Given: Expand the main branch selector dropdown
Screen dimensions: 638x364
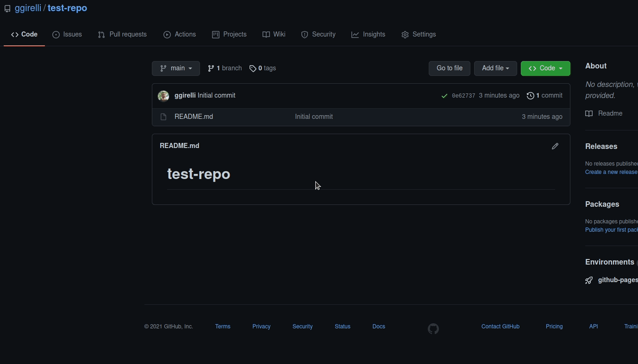Looking at the screenshot, I should point(176,68).
